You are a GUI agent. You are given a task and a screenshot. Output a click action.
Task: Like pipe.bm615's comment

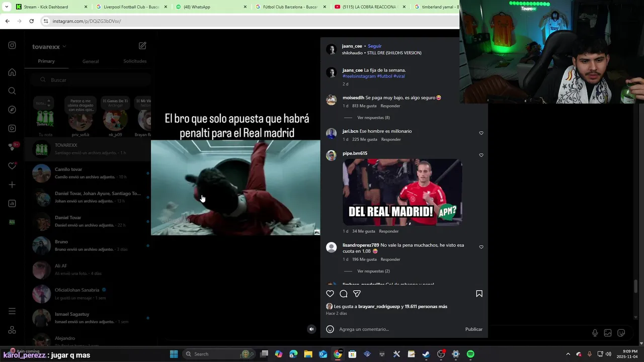click(x=481, y=155)
